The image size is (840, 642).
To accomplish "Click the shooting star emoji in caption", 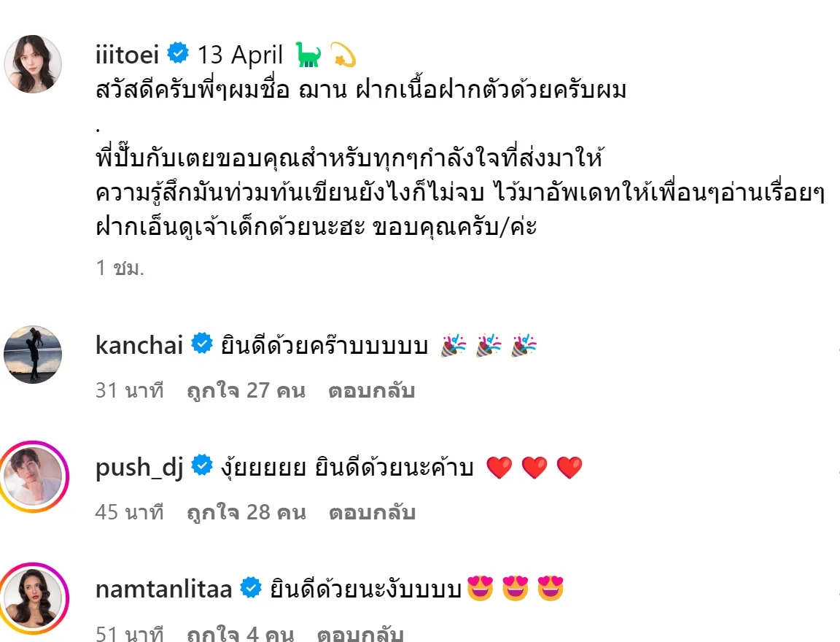I will point(343,55).
